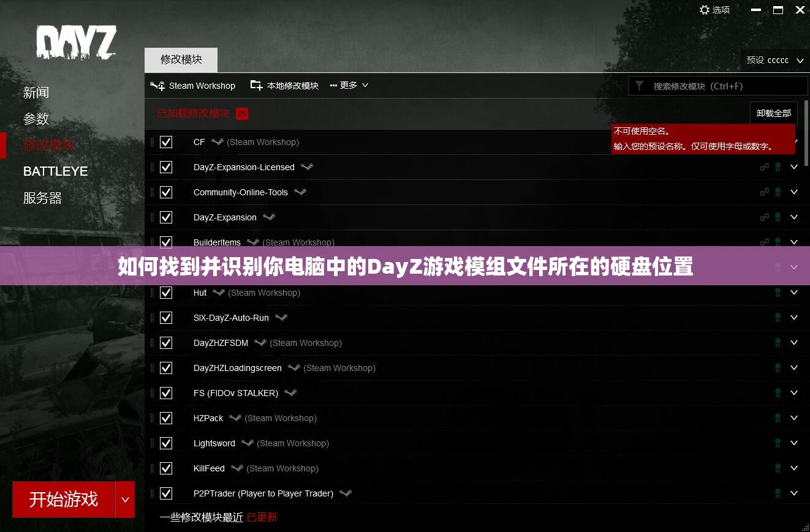Click the Steam icon next to Hut

pyautogui.click(x=218, y=293)
